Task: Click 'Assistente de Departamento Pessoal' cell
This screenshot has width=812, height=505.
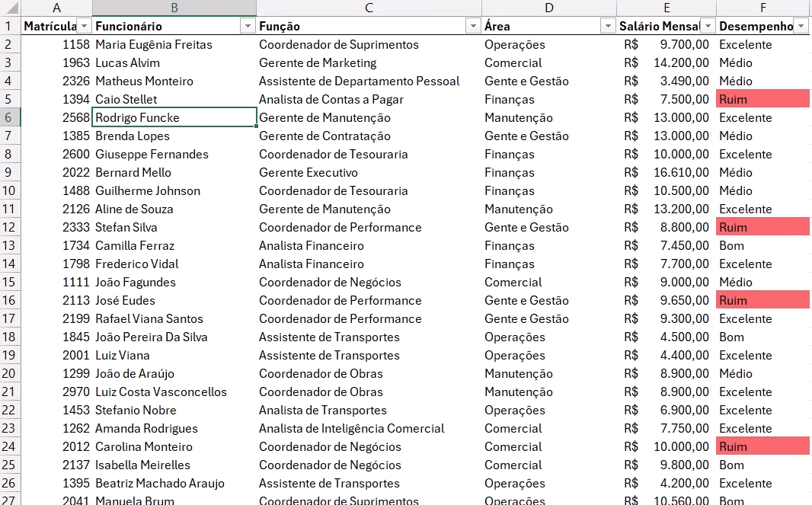Action: tap(369, 81)
